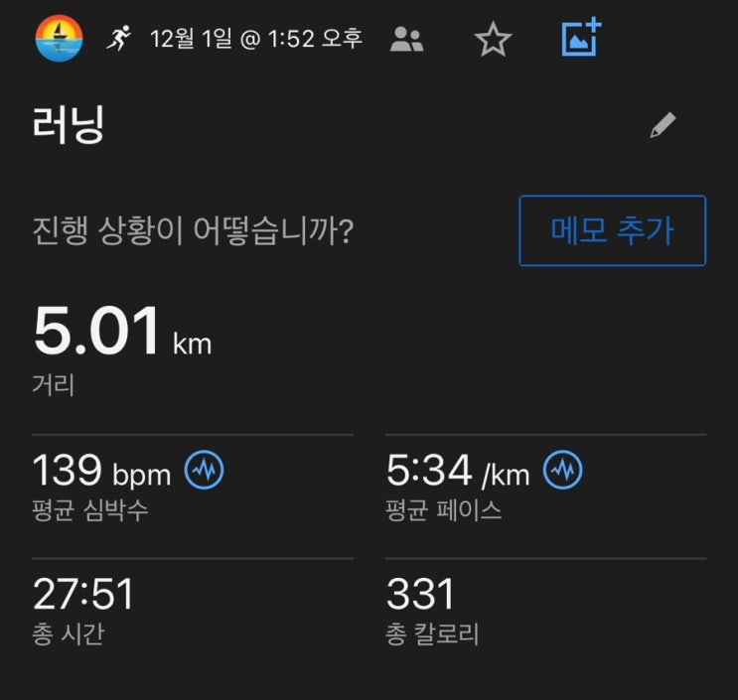This screenshot has height=700, width=738.
Task: Click the 총 칼로리 label
Action: coord(432,633)
